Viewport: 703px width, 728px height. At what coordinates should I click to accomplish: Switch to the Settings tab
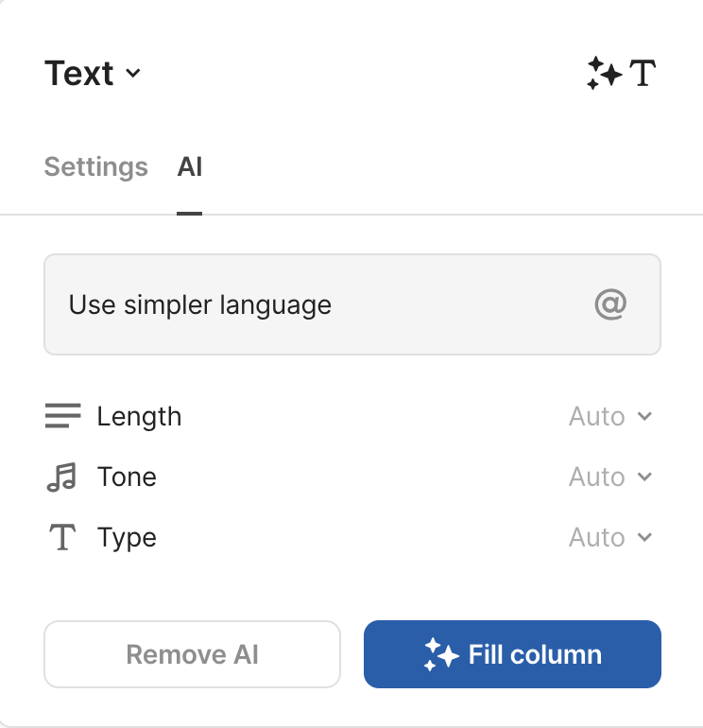[96, 167]
